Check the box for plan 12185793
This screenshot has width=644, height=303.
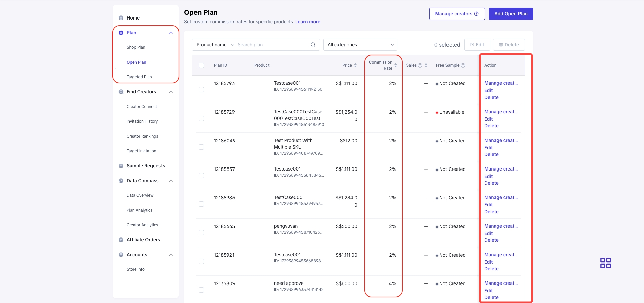point(201,90)
